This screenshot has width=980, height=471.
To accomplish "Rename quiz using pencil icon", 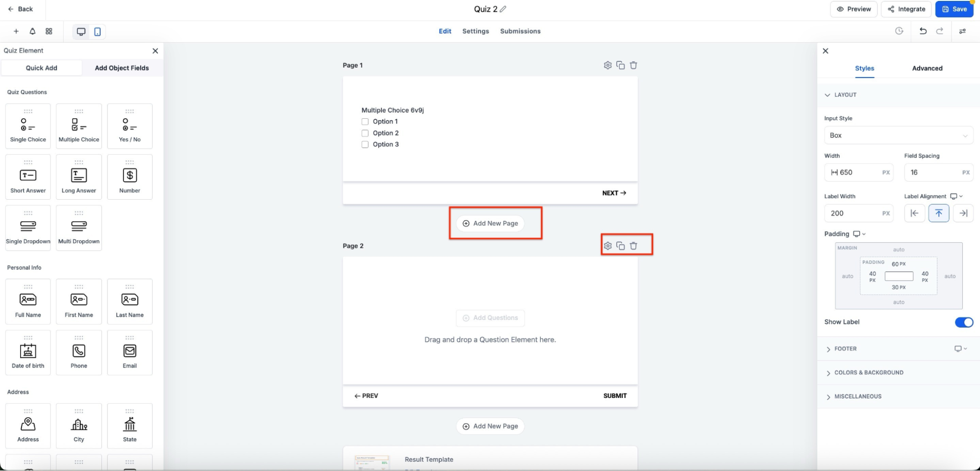I will coord(503,9).
